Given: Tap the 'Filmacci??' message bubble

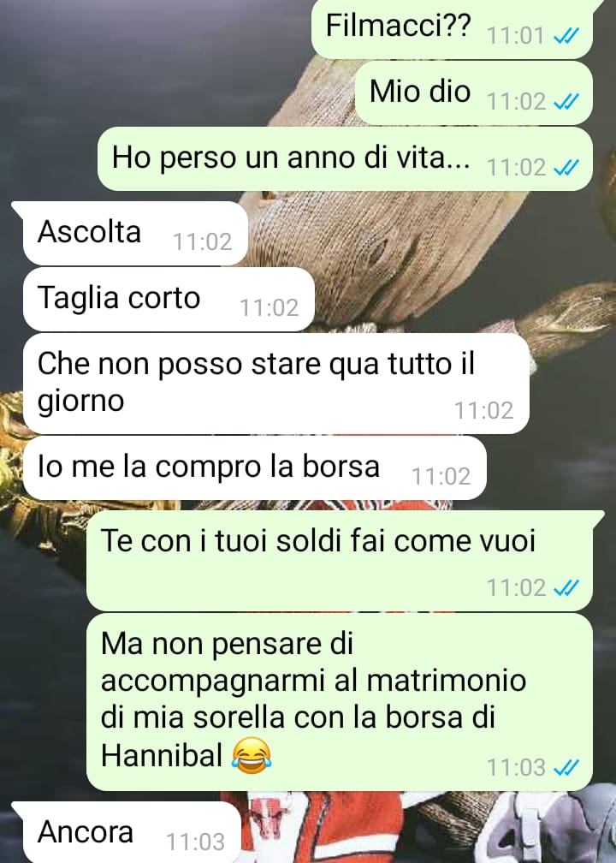Looking at the screenshot, I should coord(452,27).
